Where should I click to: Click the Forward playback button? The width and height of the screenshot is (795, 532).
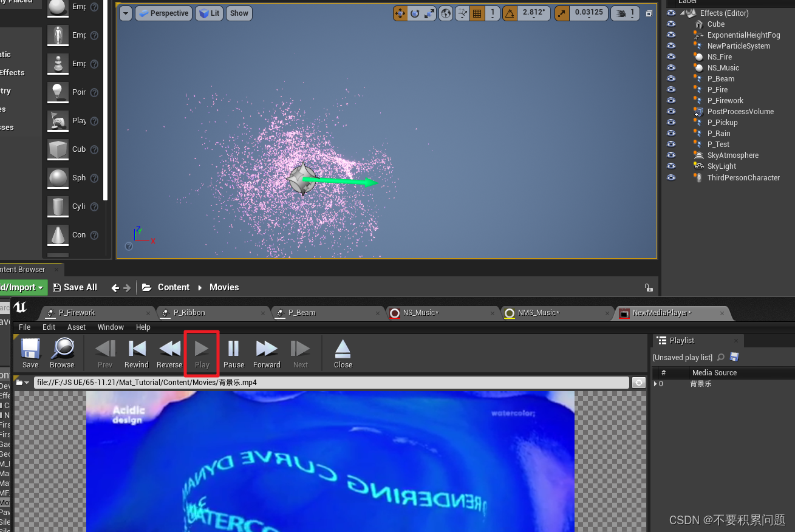point(267,353)
